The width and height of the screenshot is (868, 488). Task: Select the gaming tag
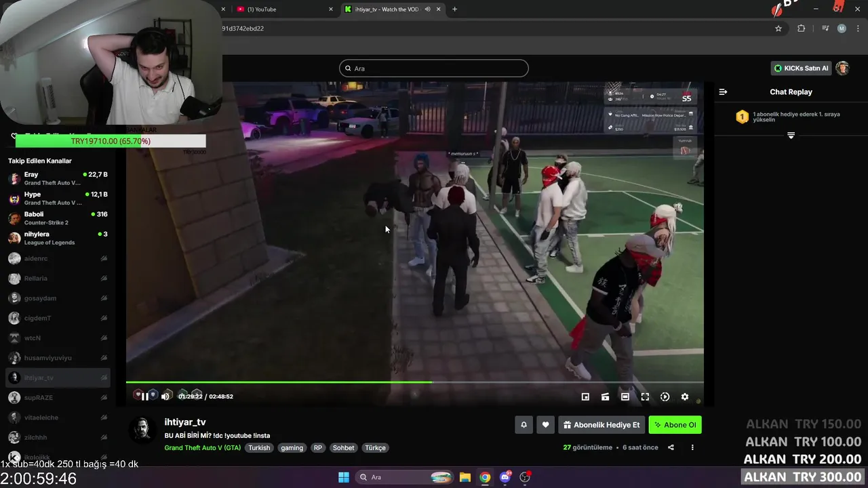[x=292, y=448]
